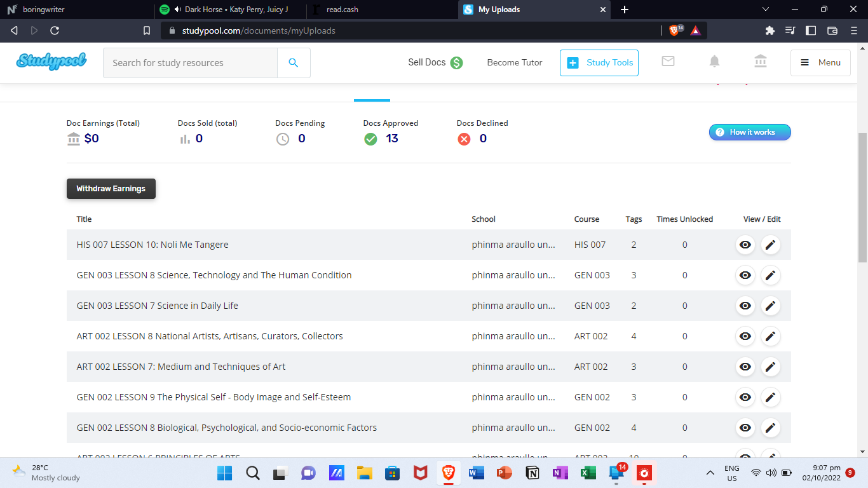Screen dimensions: 868x488
Task: Open a new browser tab
Action: (625, 10)
